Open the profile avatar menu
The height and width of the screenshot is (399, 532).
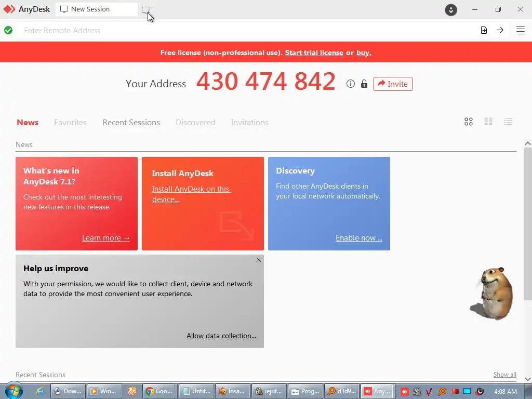tap(451, 10)
